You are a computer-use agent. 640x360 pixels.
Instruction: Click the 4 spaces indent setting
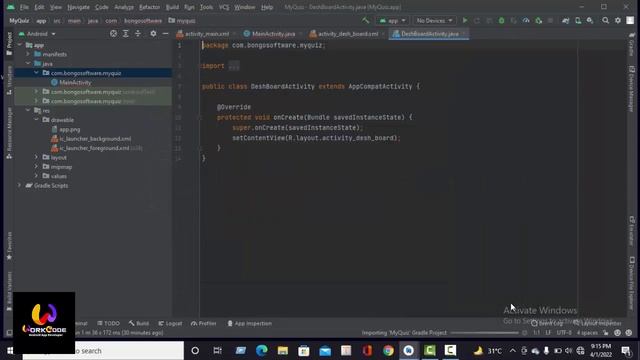tap(587, 333)
